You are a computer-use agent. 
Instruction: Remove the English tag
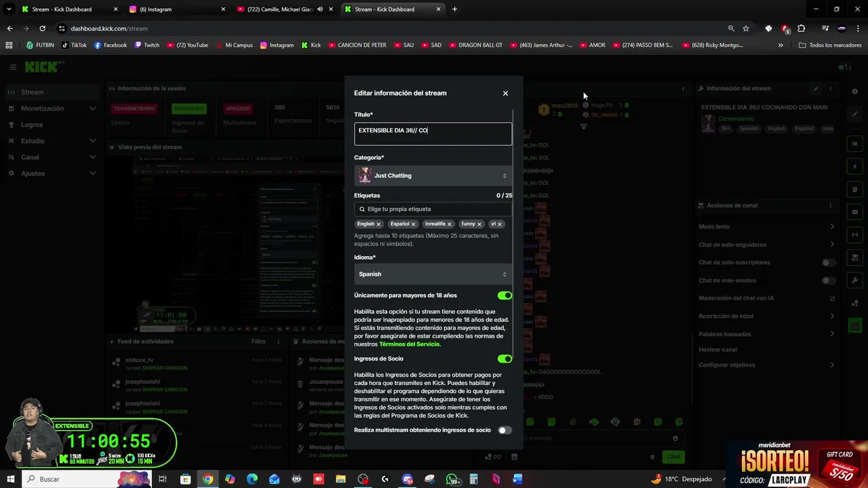tap(378, 224)
